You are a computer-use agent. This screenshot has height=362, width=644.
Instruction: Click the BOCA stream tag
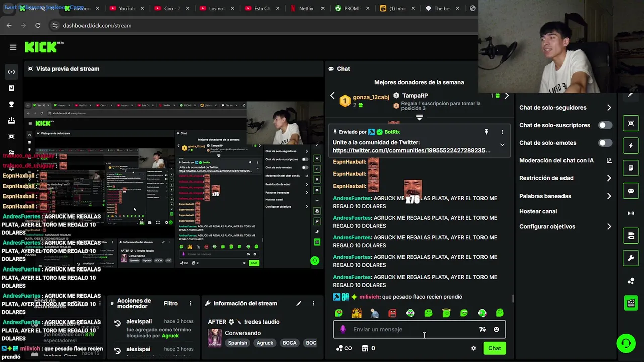pos(289,343)
